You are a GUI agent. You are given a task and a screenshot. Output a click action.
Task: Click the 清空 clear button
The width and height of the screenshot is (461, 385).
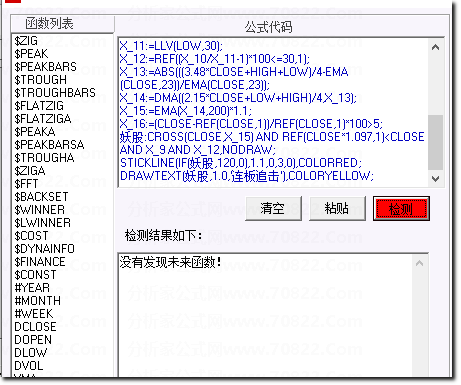[273, 209]
